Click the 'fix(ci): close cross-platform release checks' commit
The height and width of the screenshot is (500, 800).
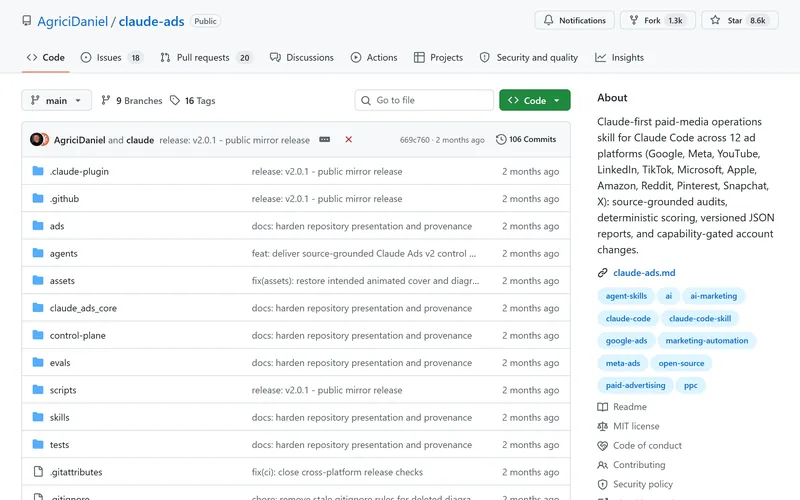pos(337,472)
